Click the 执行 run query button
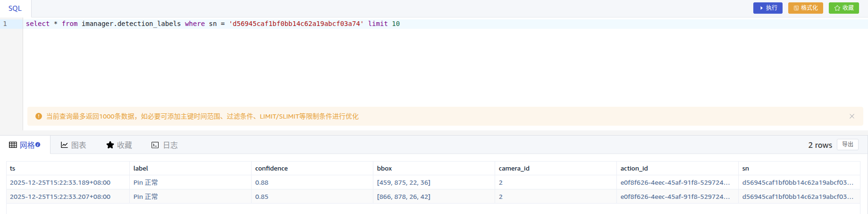 767,8
